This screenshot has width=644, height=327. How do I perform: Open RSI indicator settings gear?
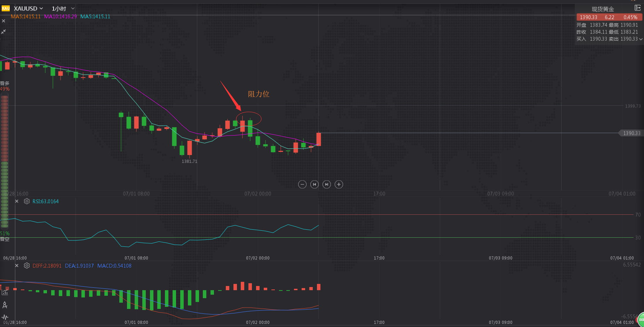27,201
